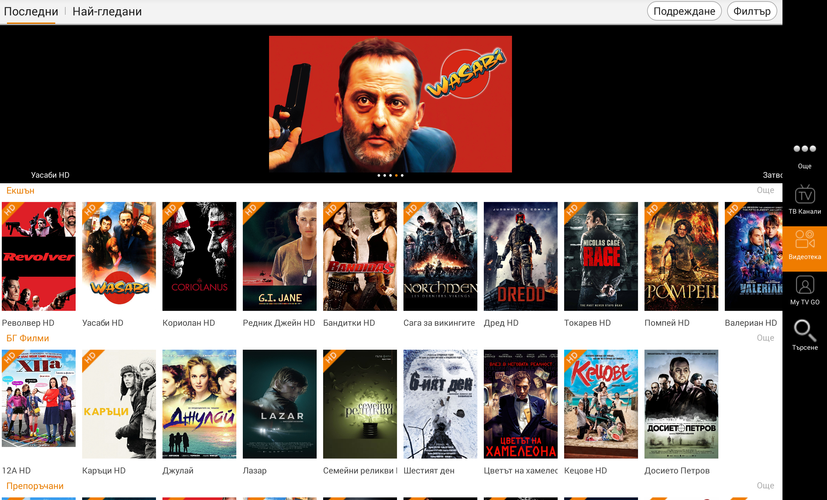Switch to the Последни tab
This screenshot has height=500, width=827.
point(31,11)
